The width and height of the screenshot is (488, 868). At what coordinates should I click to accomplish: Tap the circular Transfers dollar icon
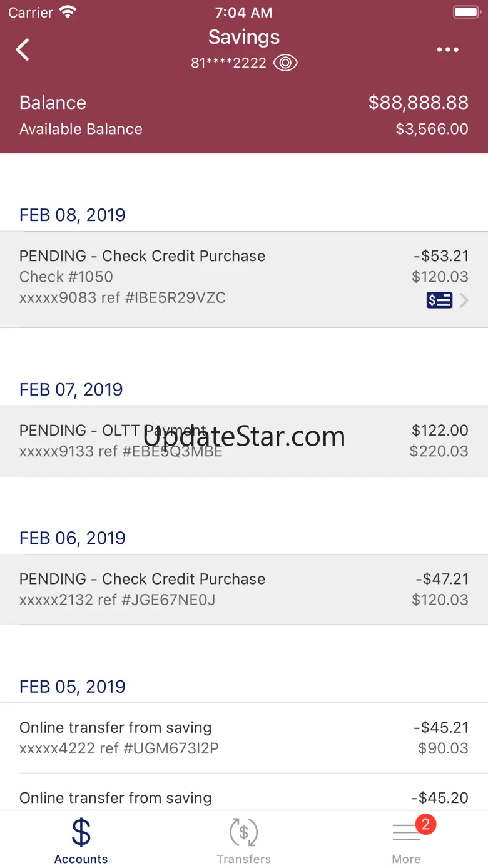tap(244, 832)
